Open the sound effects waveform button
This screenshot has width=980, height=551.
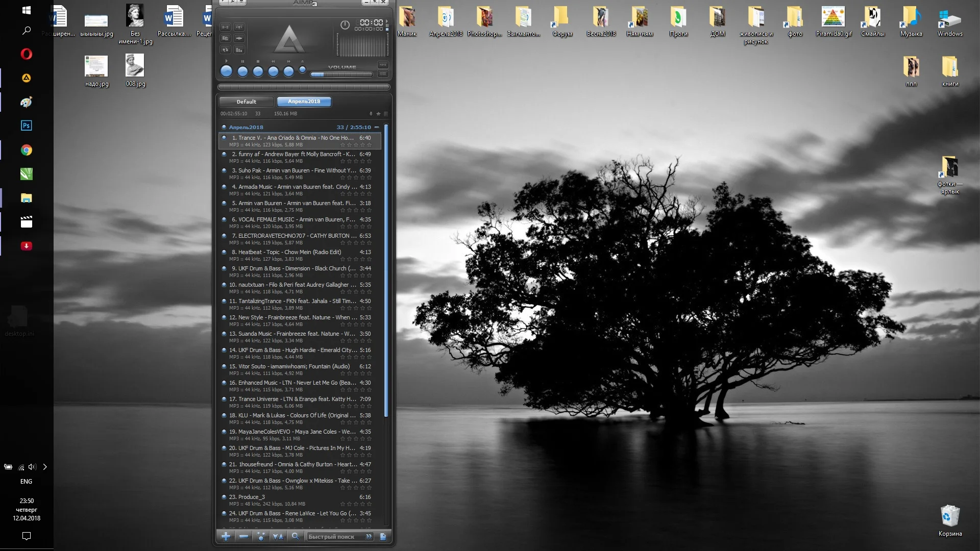point(239,38)
